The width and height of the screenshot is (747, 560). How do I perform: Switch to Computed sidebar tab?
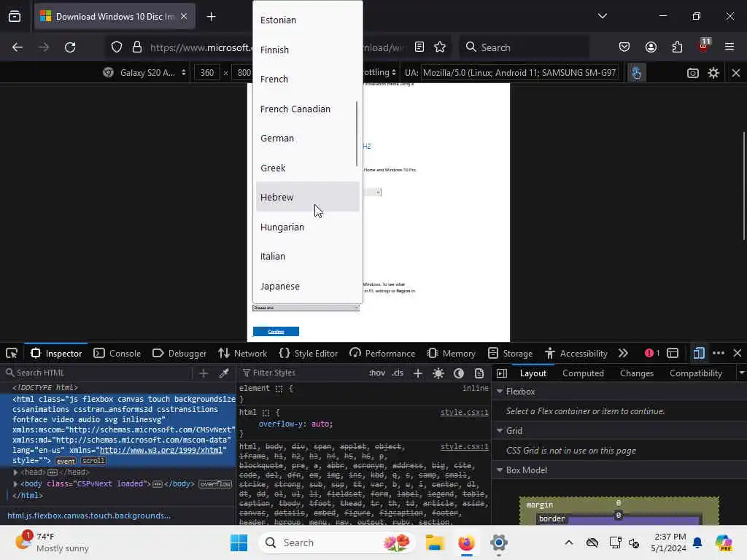(x=583, y=373)
